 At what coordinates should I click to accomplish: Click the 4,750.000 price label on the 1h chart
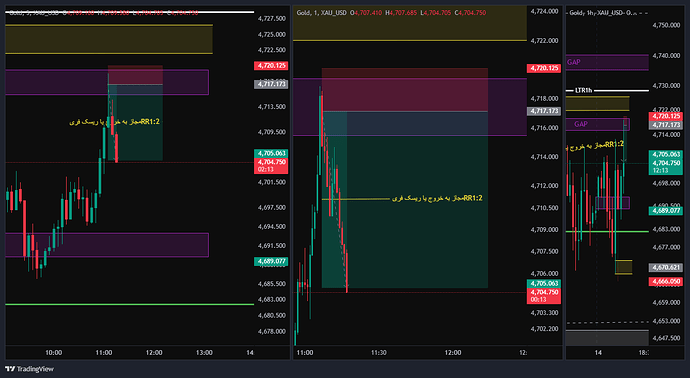(x=666, y=25)
